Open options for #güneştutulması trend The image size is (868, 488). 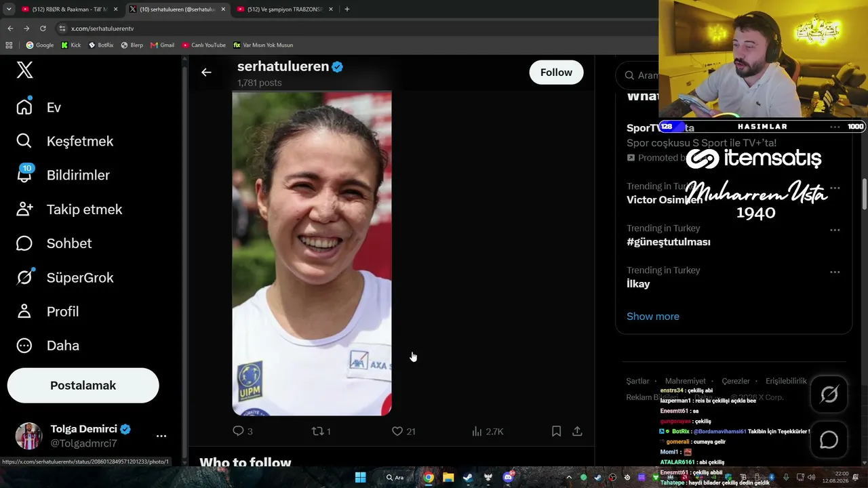click(835, 230)
